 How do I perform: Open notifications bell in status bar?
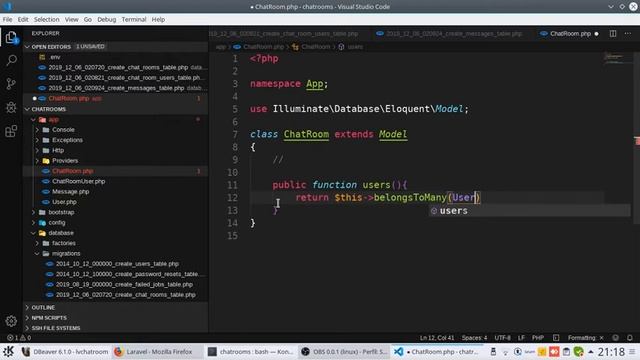(630, 338)
